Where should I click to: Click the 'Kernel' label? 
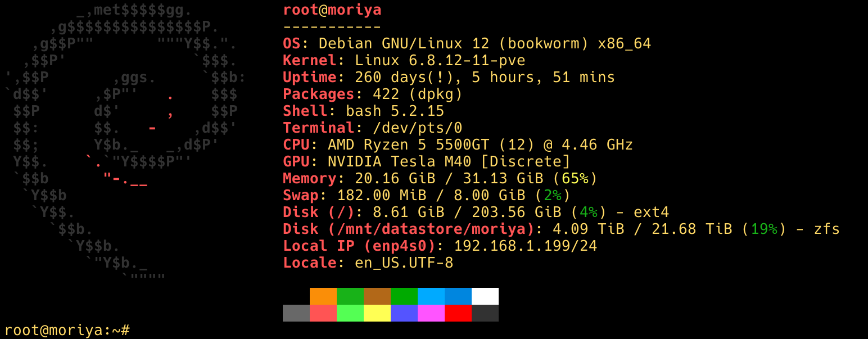[x=310, y=61]
